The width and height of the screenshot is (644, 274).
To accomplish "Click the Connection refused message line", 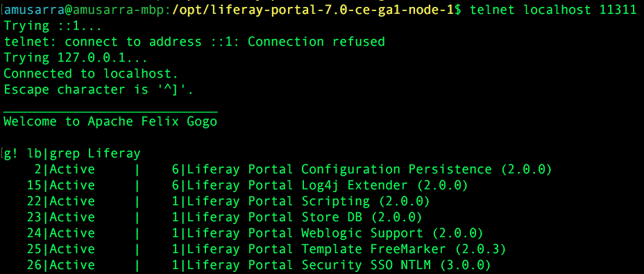I will [x=194, y=42].
